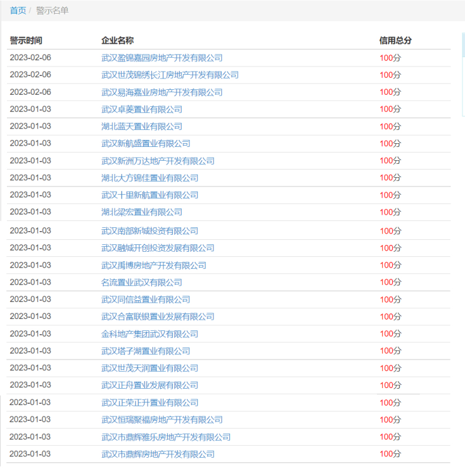Select the date in 湖北梁宏置业 row
The width and height of the screenshot is (465, 476).
(x=30, y=212)
